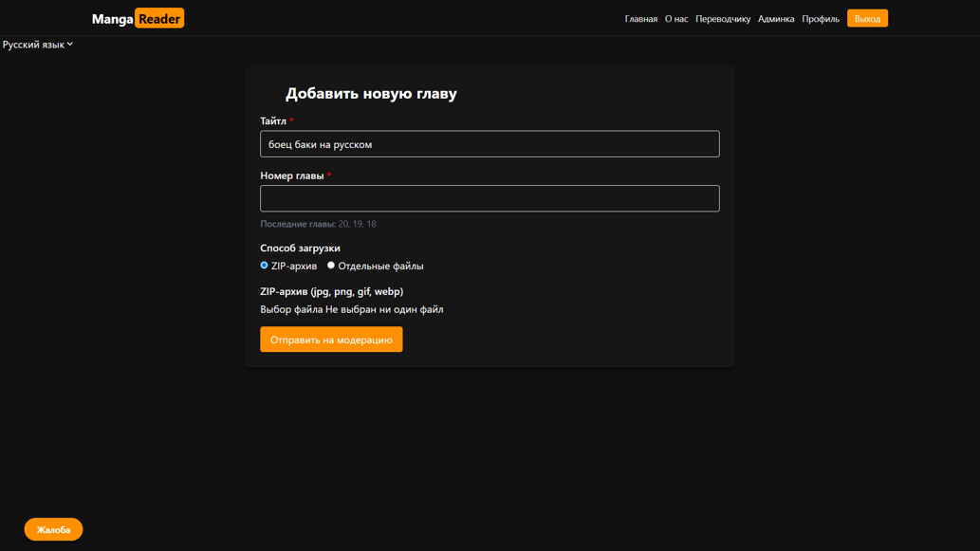Click the Тайтл field label

tap(273, 121)
